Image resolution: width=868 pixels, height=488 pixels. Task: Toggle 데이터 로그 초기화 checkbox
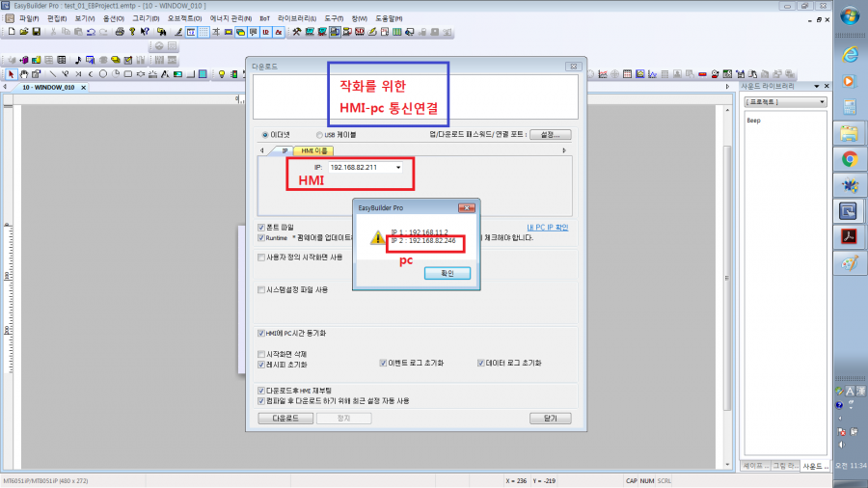(x=481, y=363)
